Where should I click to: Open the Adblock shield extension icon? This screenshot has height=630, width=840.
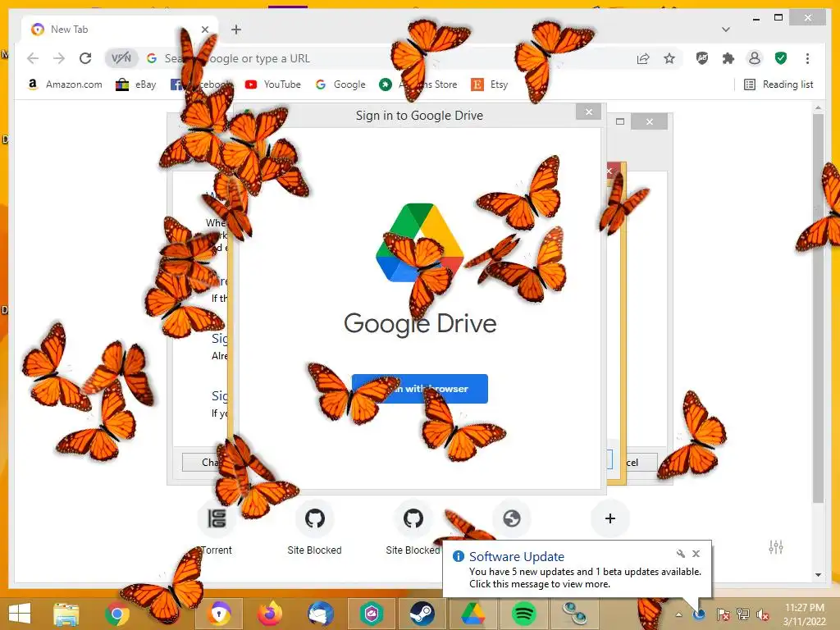702,58
